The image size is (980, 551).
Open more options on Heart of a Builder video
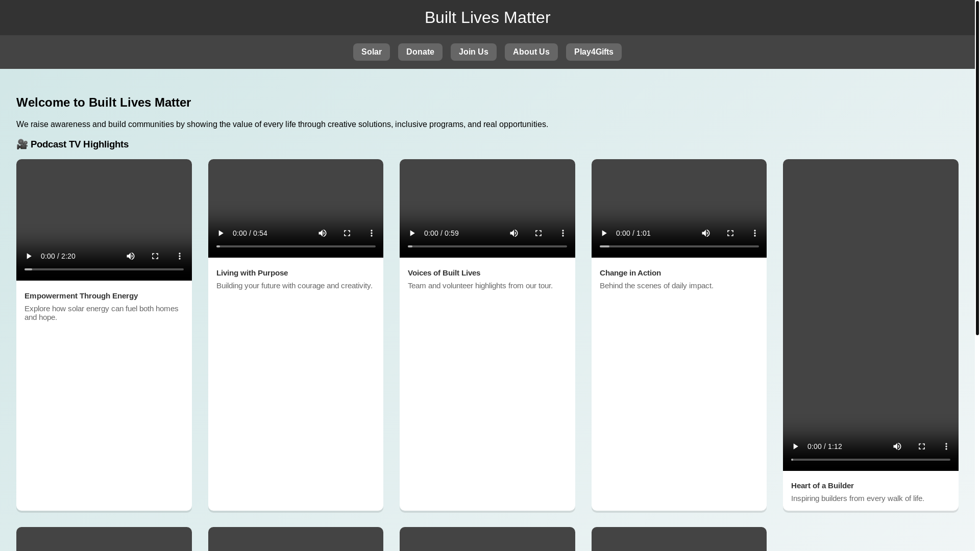point(946,446)
